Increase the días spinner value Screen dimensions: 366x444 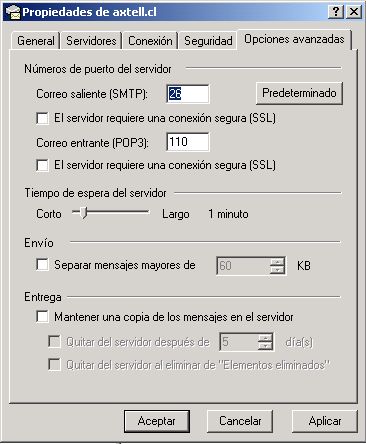coord(265,338)
